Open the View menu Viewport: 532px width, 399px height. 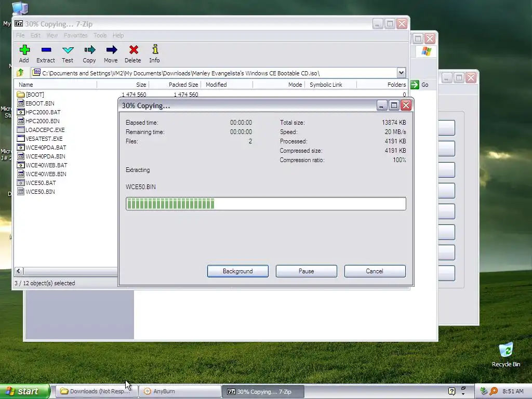pos(52,35)
